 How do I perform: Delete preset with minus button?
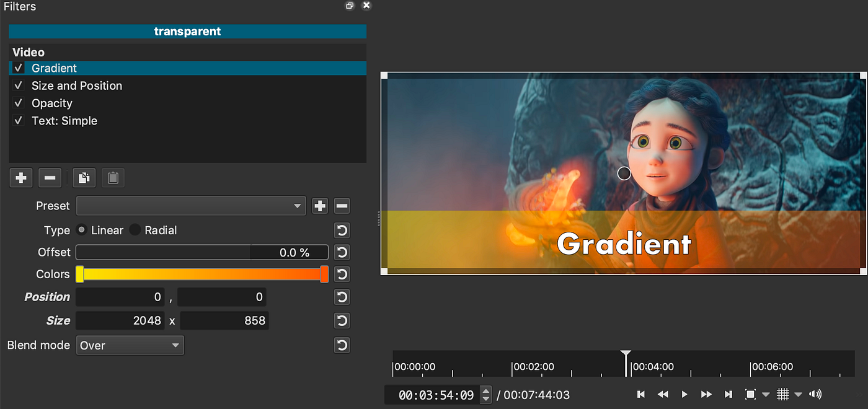342,206
